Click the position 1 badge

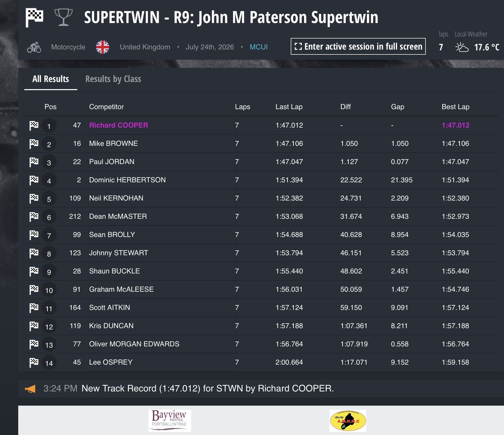click(49, 126)
